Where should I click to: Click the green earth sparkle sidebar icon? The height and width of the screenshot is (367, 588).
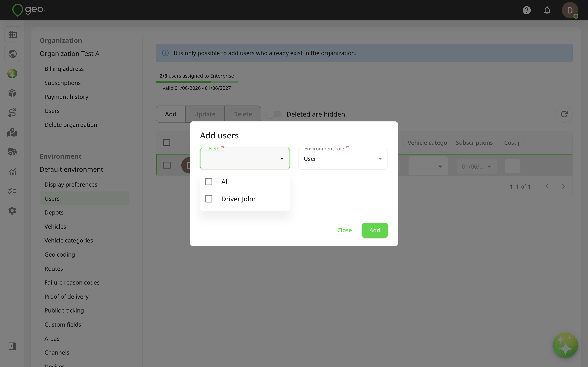tap(12, 73)
